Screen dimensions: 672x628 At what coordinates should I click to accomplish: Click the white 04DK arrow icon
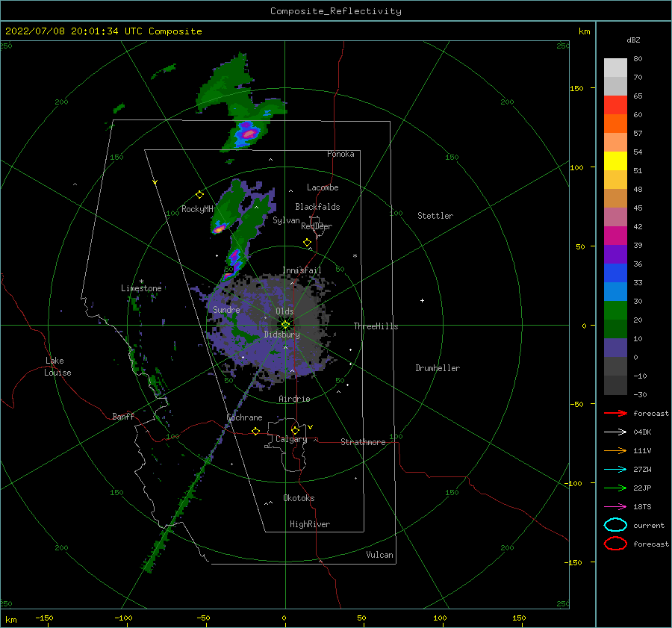coord(615,432)
